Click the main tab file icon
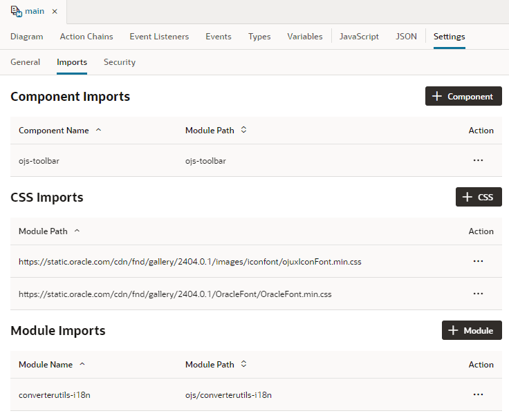This screenshot has height=420, width=509. coord(16,11)
